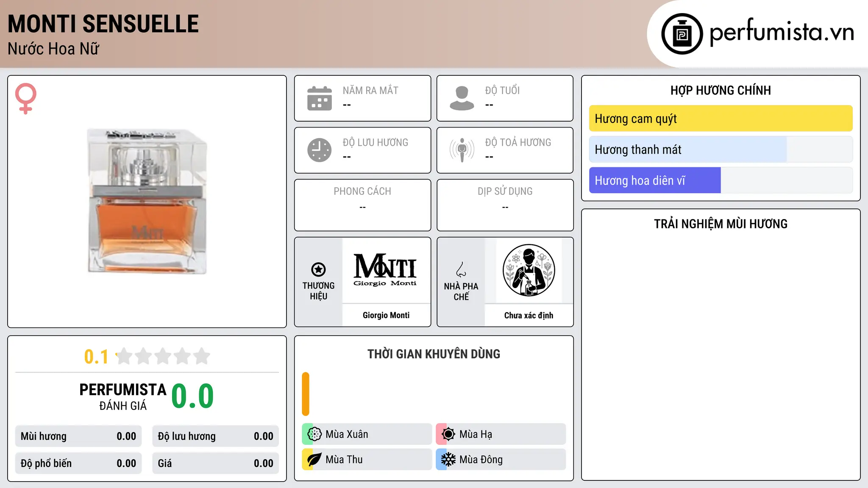Click the clock icon for Độ lưu hương

click(x=320, y=150)
